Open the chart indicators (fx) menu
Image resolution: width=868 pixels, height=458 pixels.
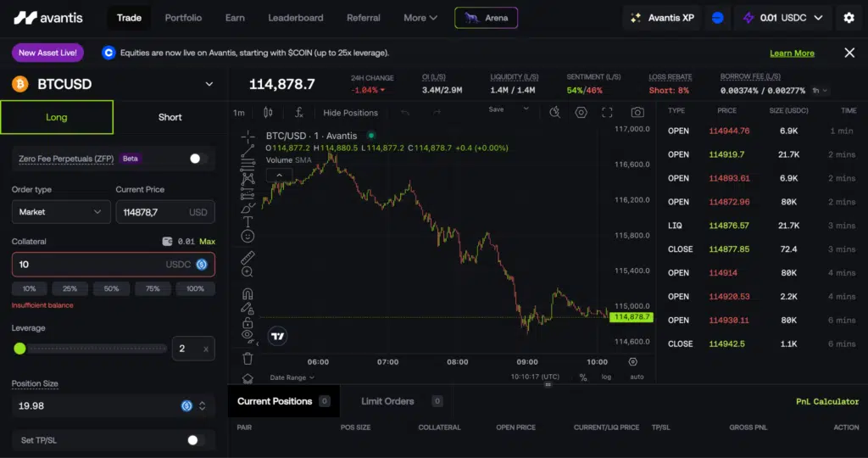[298, 112]
